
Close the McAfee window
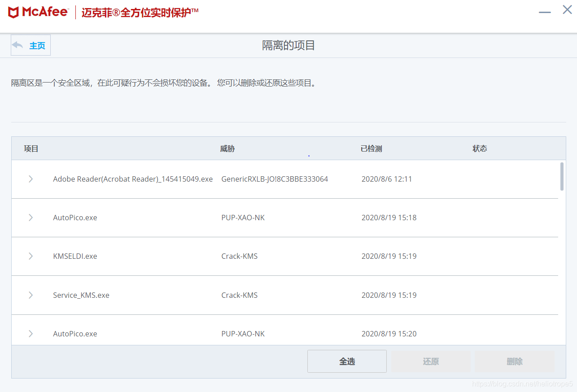567,9
